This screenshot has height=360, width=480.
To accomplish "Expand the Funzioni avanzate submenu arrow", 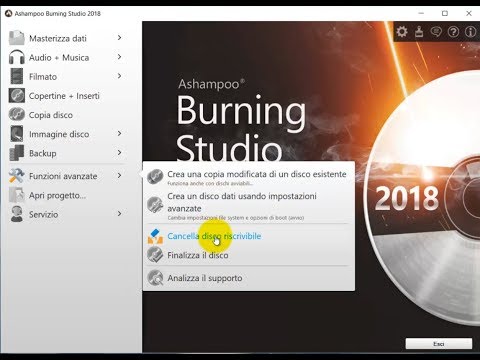I will tap(119, 175).
